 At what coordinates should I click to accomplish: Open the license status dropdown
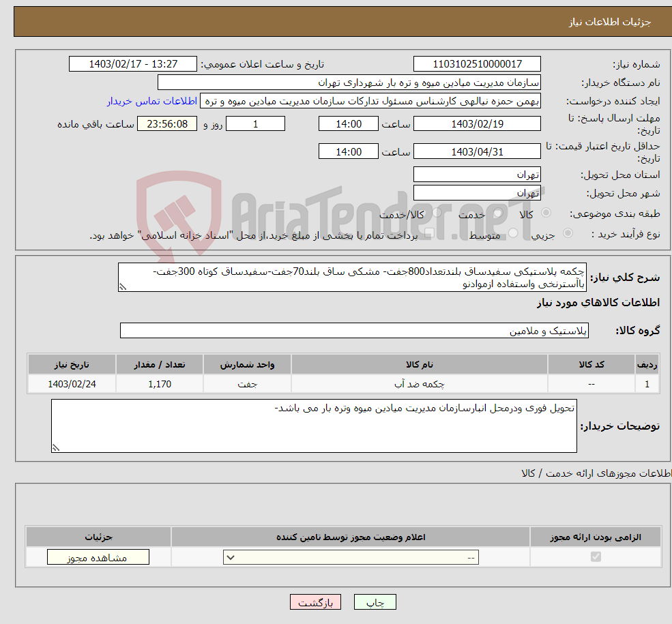351,557
